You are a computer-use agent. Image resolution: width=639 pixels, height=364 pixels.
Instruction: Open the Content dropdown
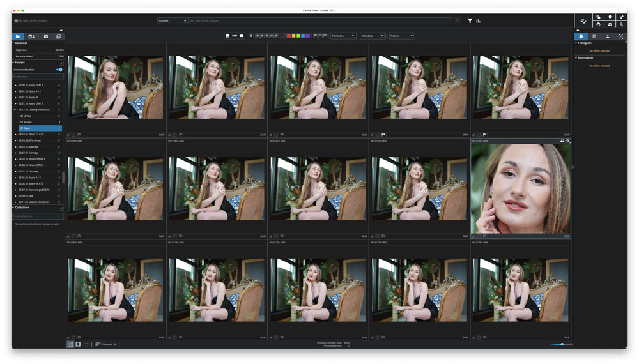(173, 21)
